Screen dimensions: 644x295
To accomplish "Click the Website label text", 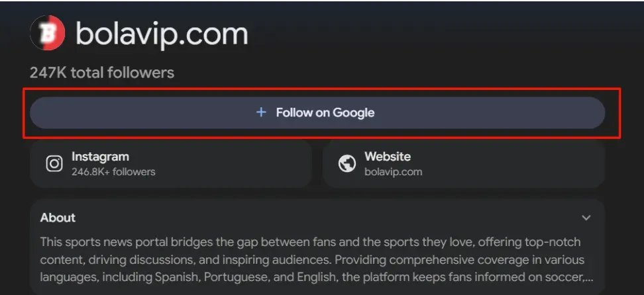I will point(388,157).
